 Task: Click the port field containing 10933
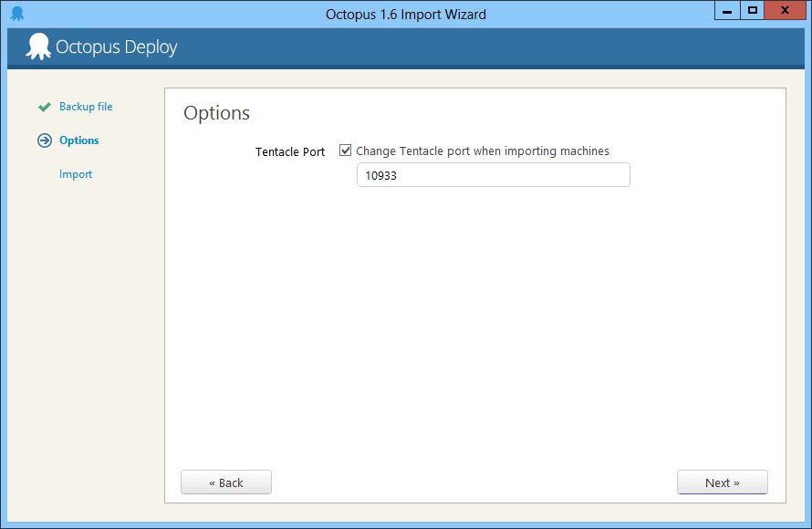(x=493, y=175)
